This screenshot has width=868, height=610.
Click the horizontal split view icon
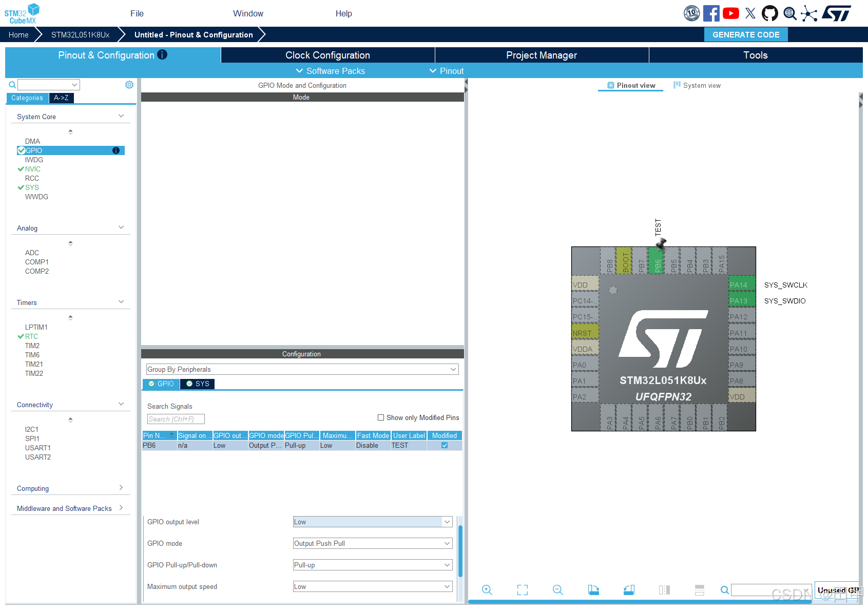tap(700, 590)
